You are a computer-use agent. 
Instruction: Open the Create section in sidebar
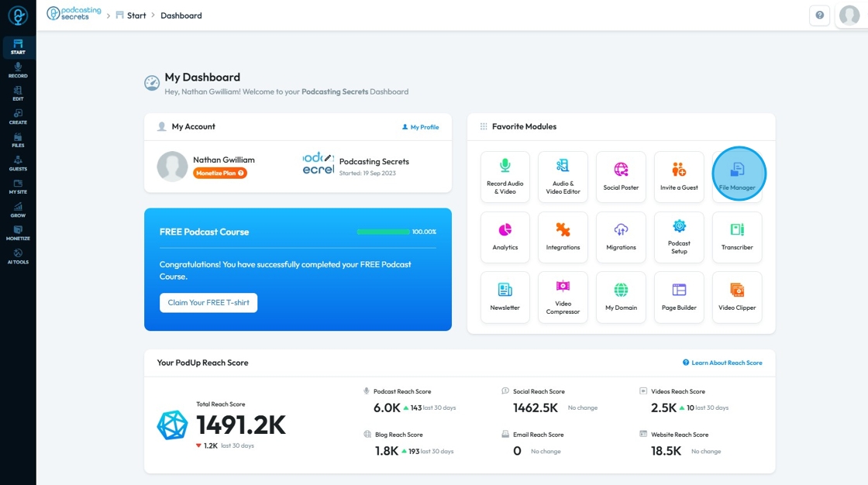(x=18, y=117)
